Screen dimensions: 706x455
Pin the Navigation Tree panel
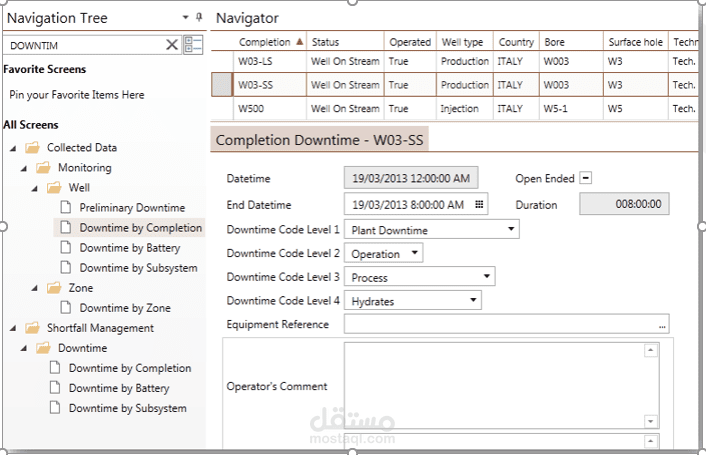coord(199,18)
